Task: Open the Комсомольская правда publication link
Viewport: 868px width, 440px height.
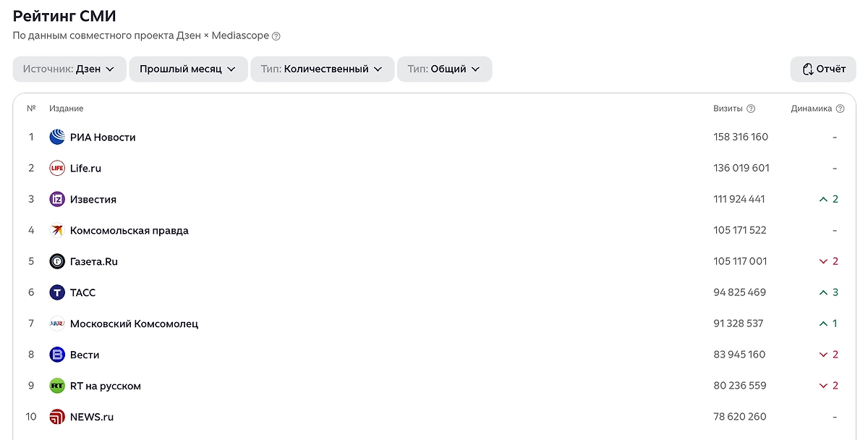Action: [129, 230]
